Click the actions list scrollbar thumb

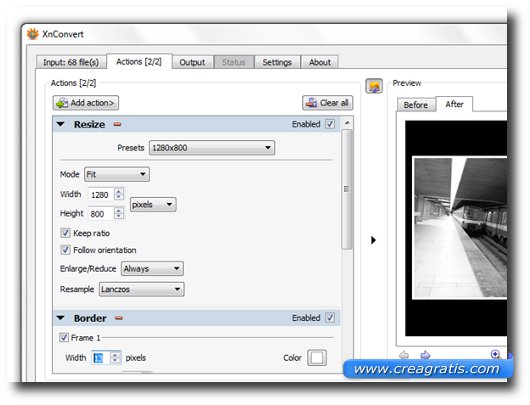click(346, 189)
